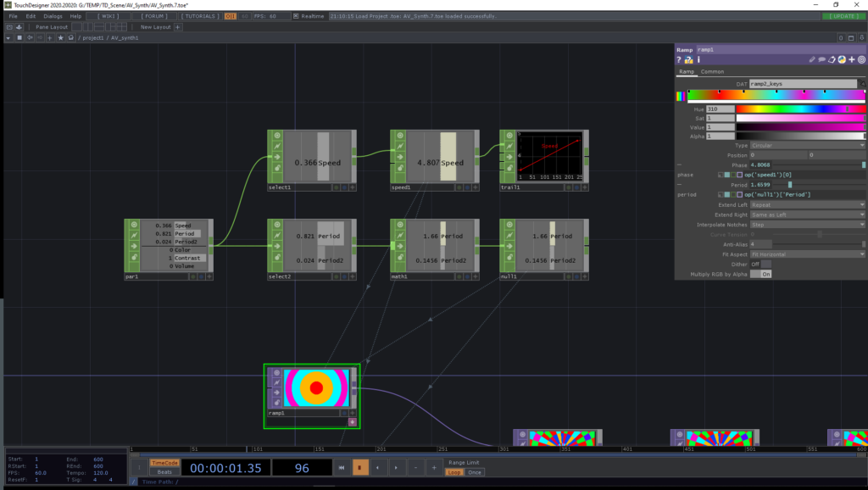Image resolution: width=868 pixels, height=490 pixels.
Task: Switch to the Common parameter tab
Action: (712, 72)
